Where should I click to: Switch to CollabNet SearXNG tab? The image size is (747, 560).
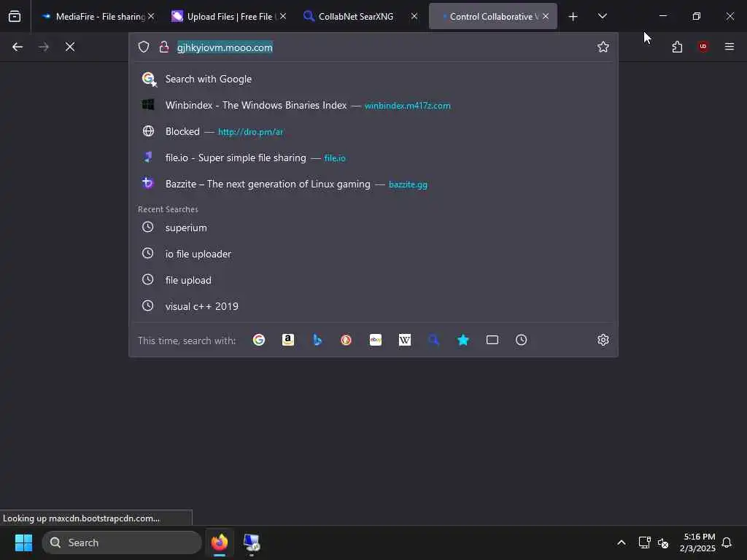click(360, 16)
